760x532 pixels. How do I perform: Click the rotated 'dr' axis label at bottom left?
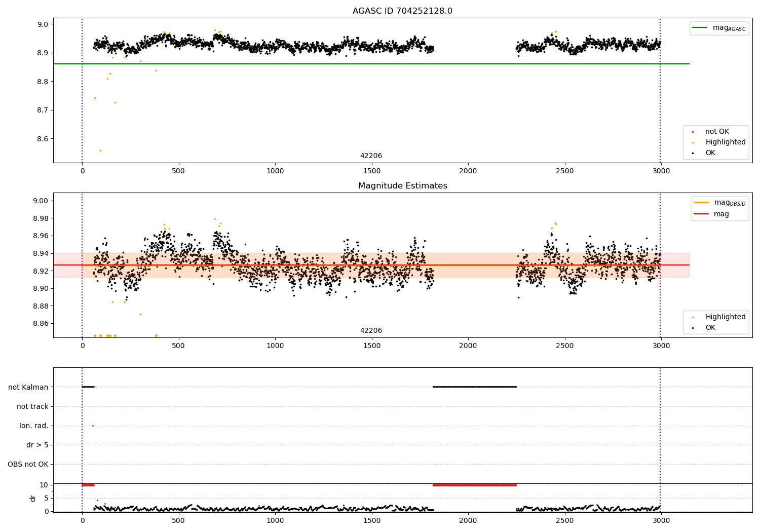33,498
